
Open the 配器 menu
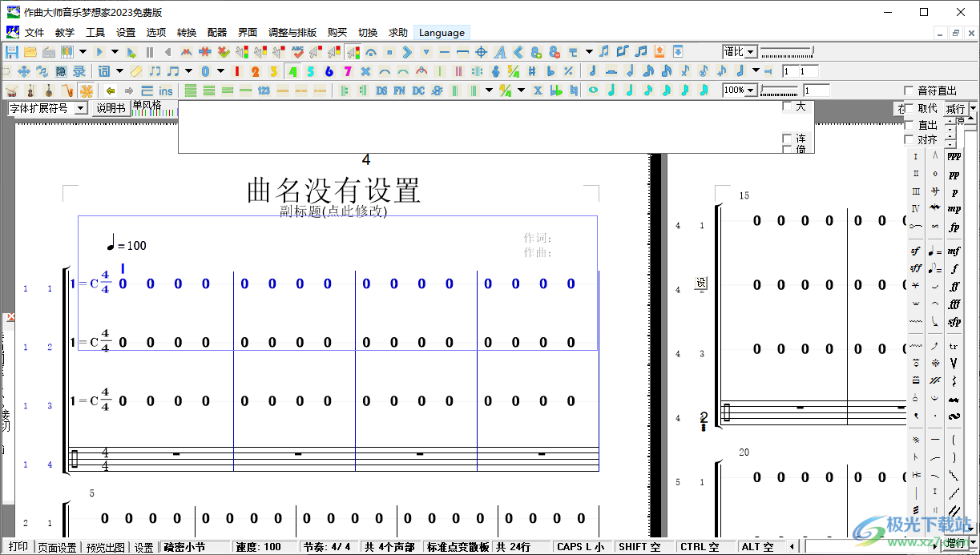click(x=216, y=32)
